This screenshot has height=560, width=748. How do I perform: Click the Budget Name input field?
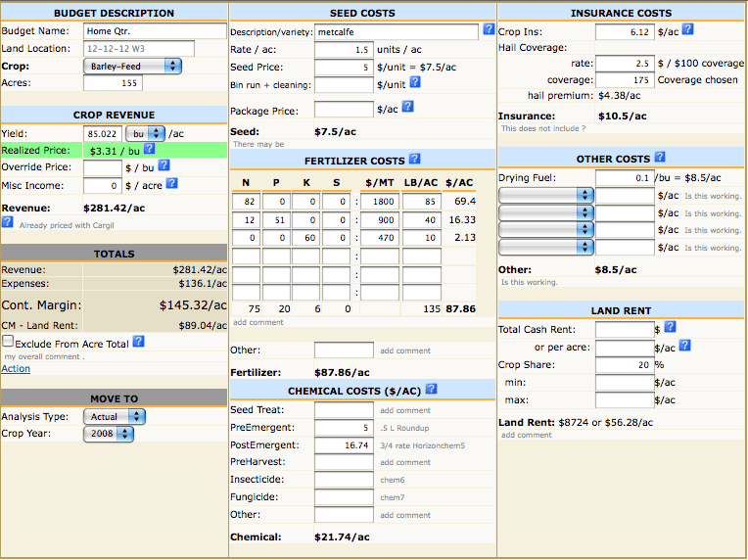155,31
